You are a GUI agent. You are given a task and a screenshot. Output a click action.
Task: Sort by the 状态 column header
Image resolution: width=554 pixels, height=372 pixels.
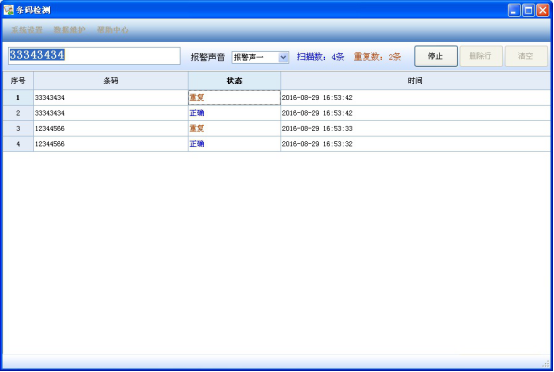pyautogui.click(x=234, y=81)
